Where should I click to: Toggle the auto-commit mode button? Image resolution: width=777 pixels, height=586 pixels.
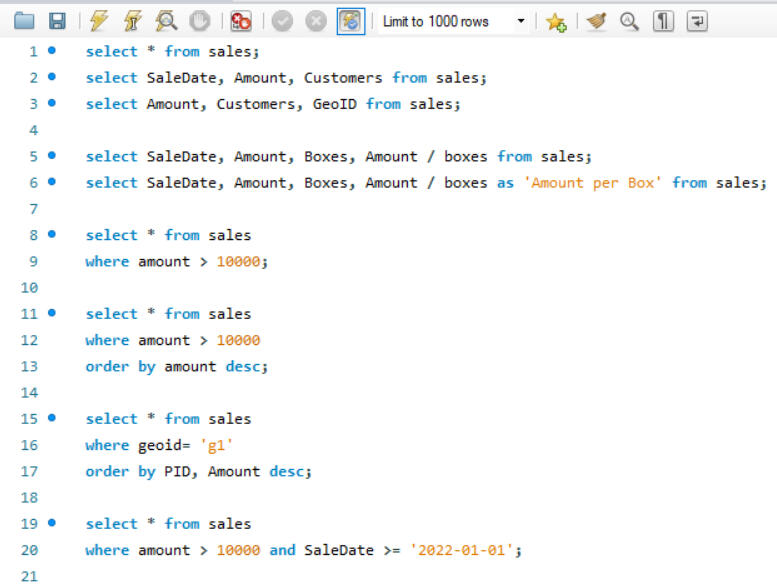pos(350,21)
